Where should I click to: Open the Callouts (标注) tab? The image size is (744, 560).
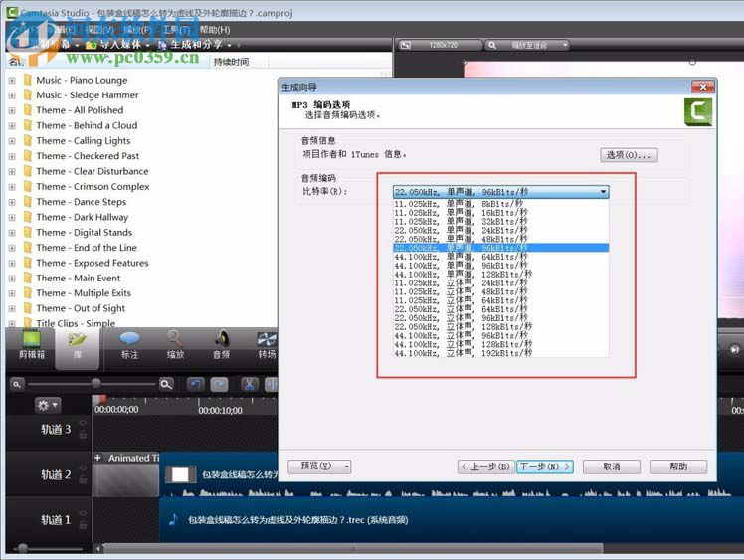(129, 345)
